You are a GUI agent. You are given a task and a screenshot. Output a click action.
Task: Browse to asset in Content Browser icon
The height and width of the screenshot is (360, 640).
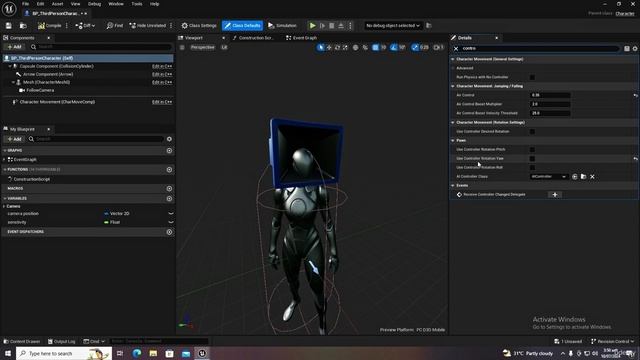[23, 26]
